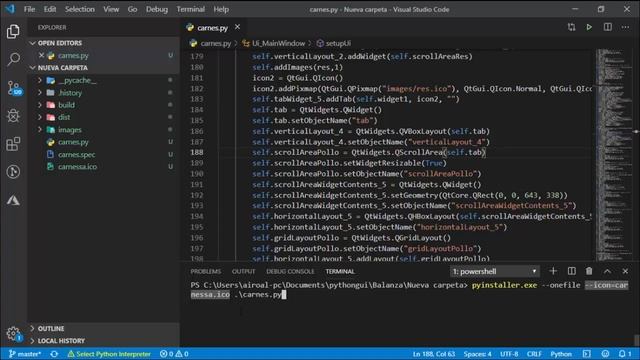
Task: Switch to the DEBUG CONSOLE tab
Action: pyautogui.click(x=290, y=271)
